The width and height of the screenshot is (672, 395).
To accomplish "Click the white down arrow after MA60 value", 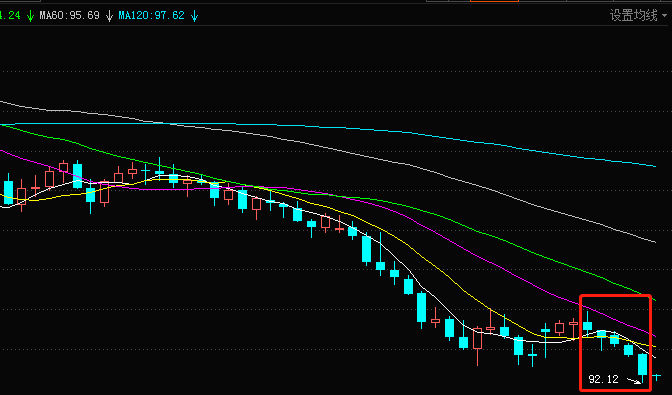I will (x=109, y=16).
